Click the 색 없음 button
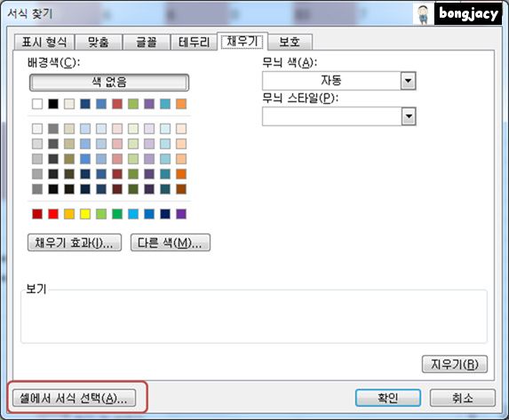The image size is (509, 420). pyautogui.click(x=109, y=82)
